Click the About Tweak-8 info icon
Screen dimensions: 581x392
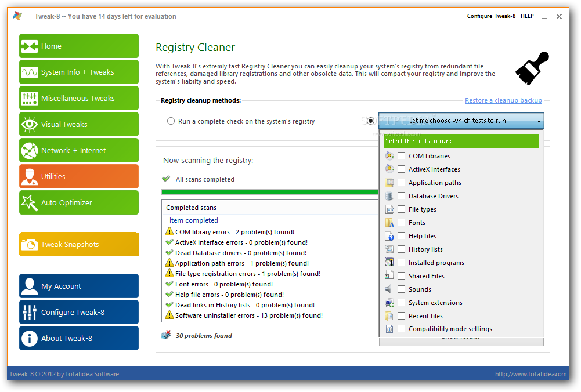click(x=30, y=338)
